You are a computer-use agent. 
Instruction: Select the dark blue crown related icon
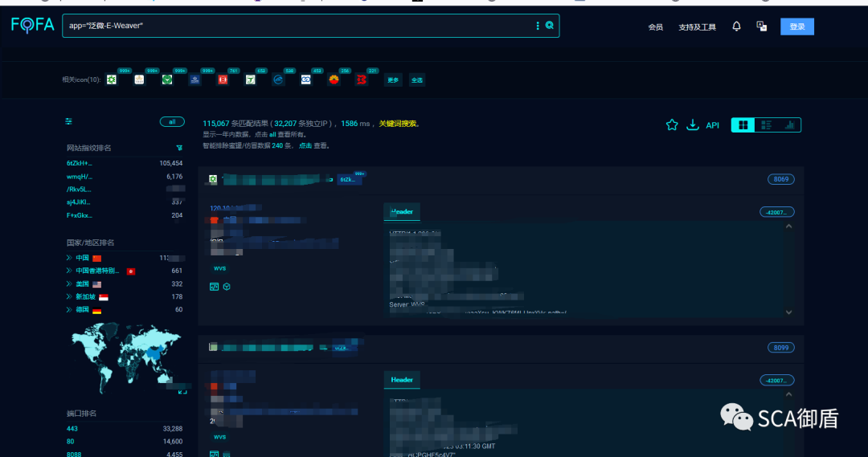tap(194, 80)
